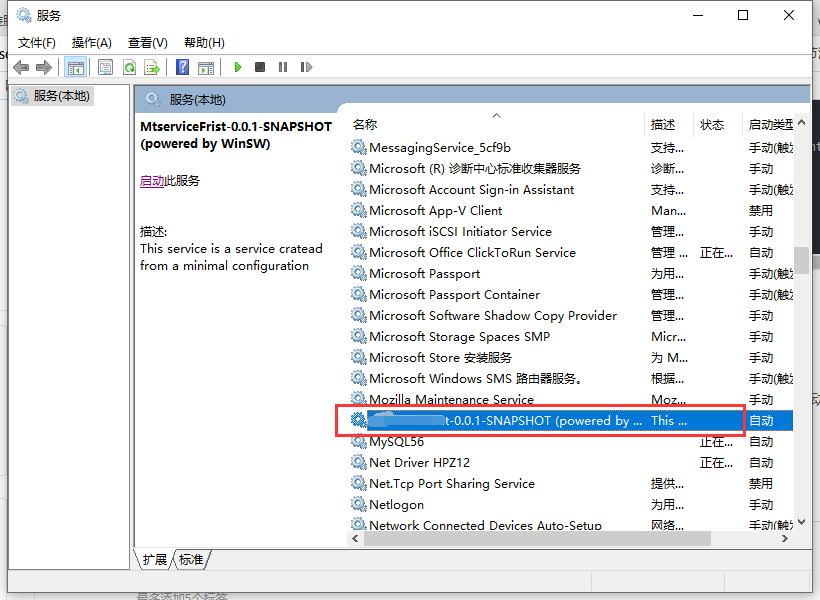Screen dimensions: 820x600
Task: Click horizontal scrollbar left arrow
Action: point(356,538)
